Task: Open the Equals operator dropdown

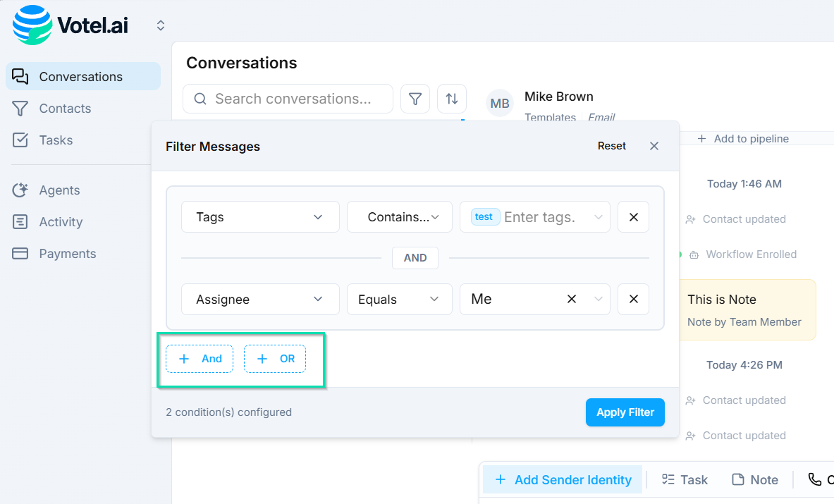Action: tap(399, 300)
